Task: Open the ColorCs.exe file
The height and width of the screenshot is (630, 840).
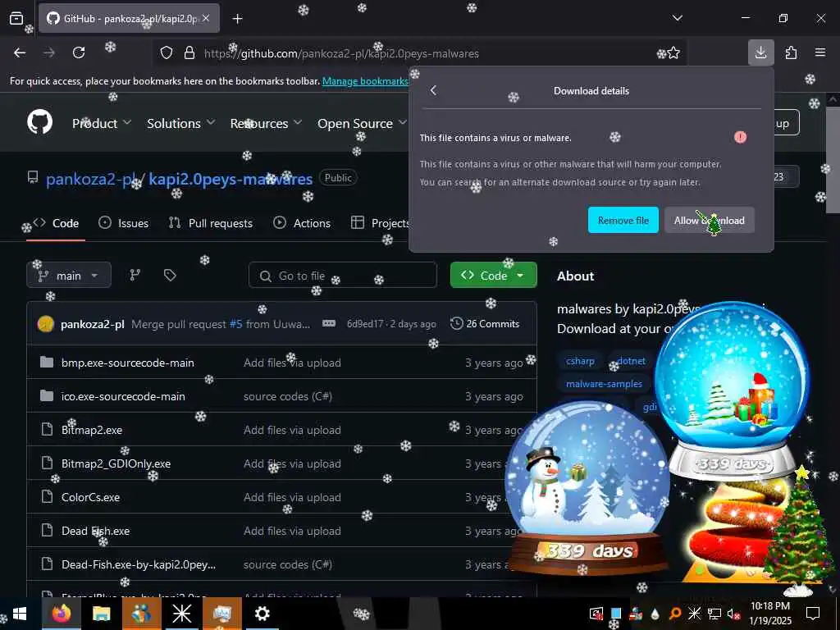Action: 90,498
